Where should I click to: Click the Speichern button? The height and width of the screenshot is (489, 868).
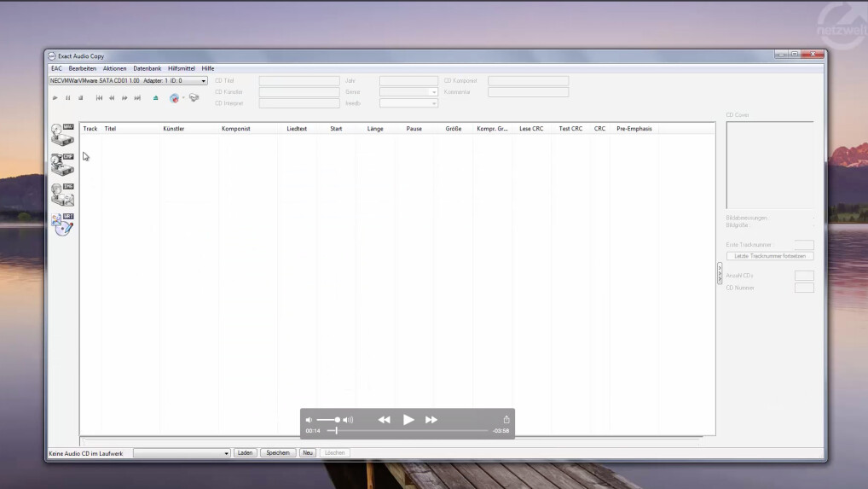(x=277, y=453)
